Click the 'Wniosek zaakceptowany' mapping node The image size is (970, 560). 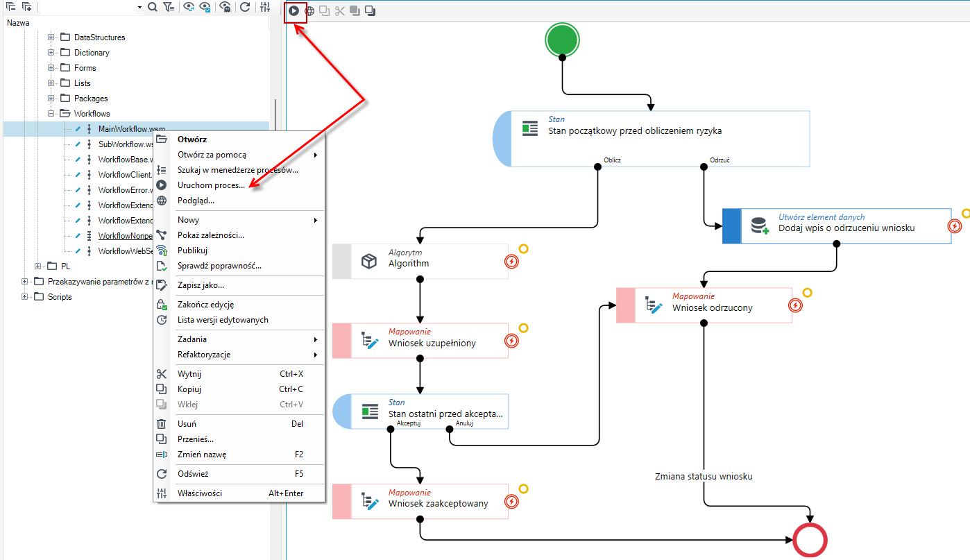[420, 501]
